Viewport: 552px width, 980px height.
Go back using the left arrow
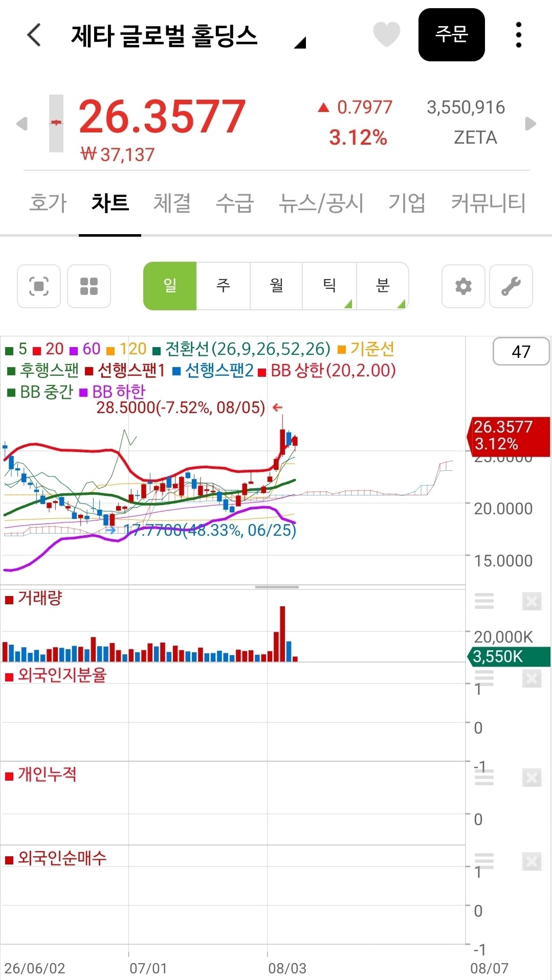click(x=34, y=35)
